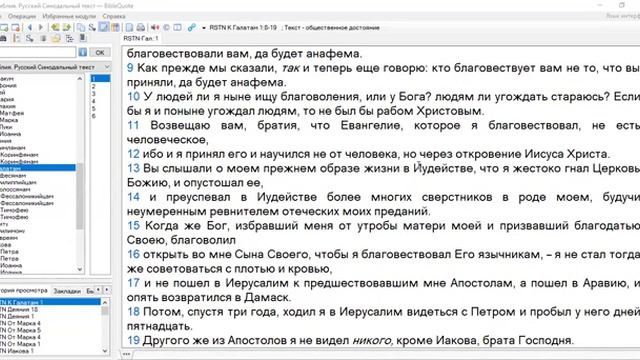Click the printer icon
This screenshot has width=640, height=360.
tap(141, 28)
